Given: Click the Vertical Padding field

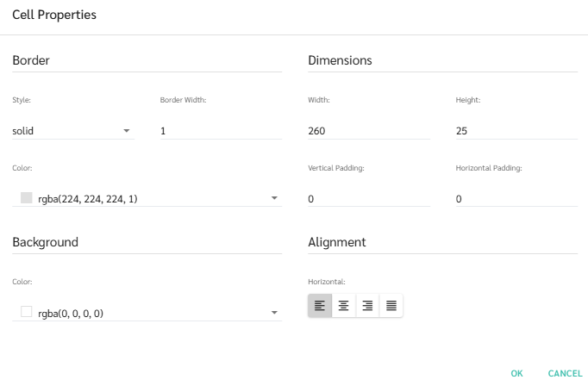Looking at the screenshot, I should click(369, 199).
